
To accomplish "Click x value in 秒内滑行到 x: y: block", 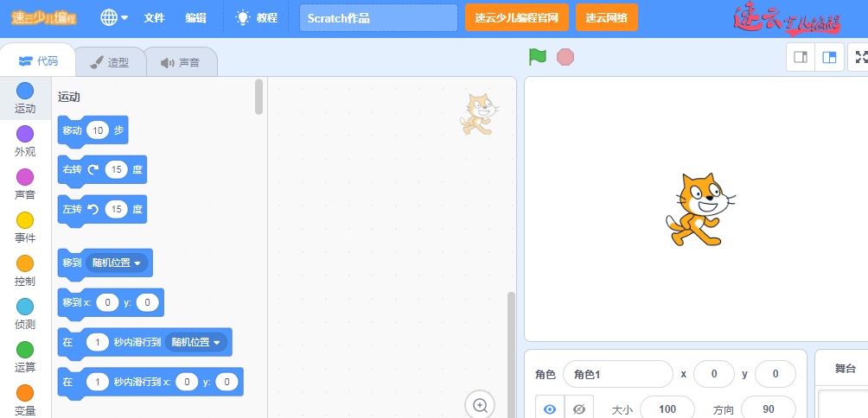I will tap(187, 382).
